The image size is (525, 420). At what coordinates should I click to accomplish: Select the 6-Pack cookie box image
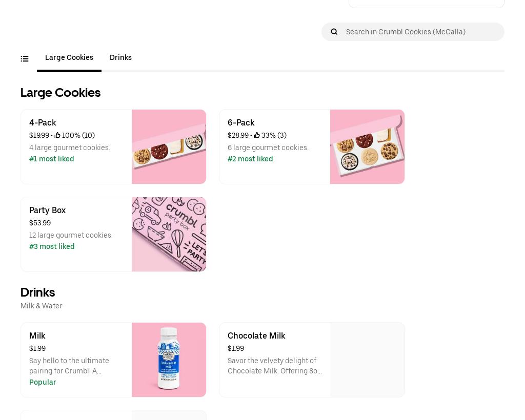coord(367,146)
